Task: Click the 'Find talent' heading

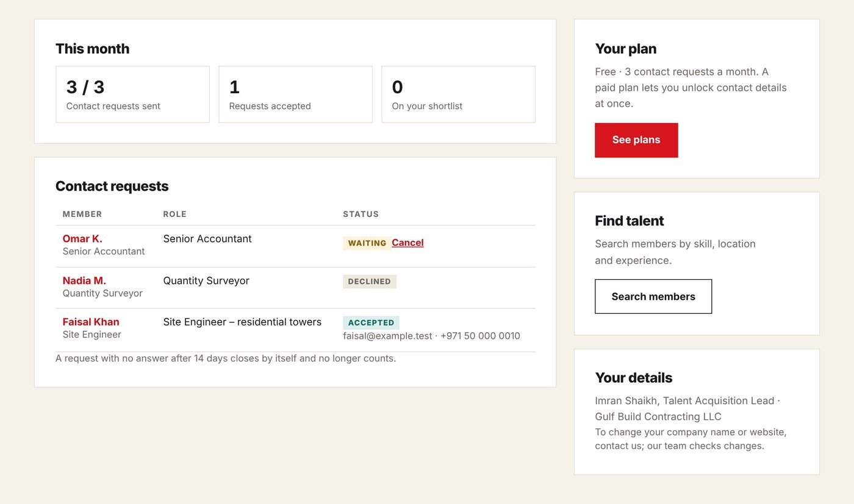Action: click(x=629, y=221)
